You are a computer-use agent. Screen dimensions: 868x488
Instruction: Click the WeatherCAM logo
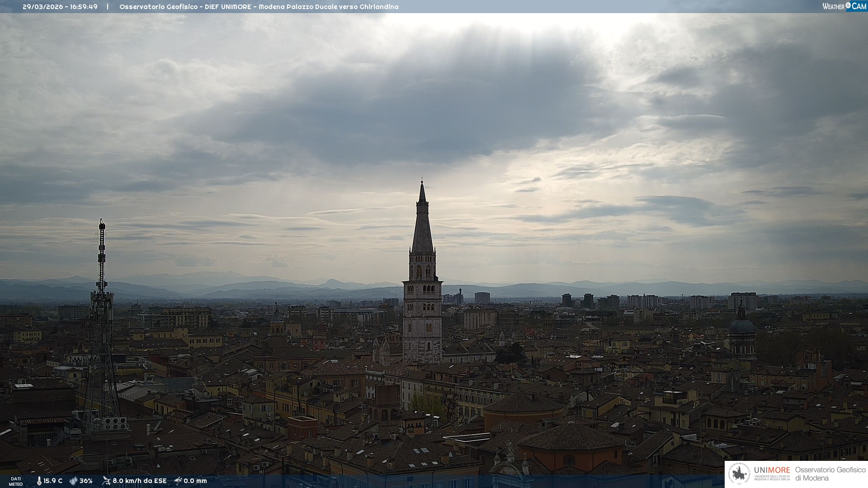tap(844, 6)
